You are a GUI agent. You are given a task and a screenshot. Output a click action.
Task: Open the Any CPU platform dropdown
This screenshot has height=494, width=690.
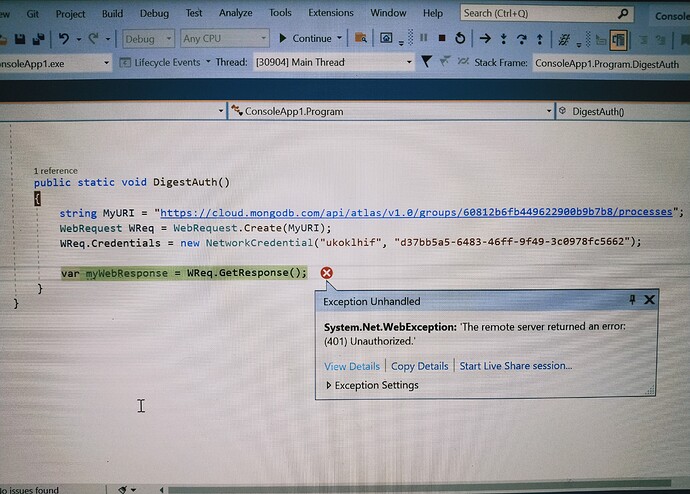click(224, 38)
